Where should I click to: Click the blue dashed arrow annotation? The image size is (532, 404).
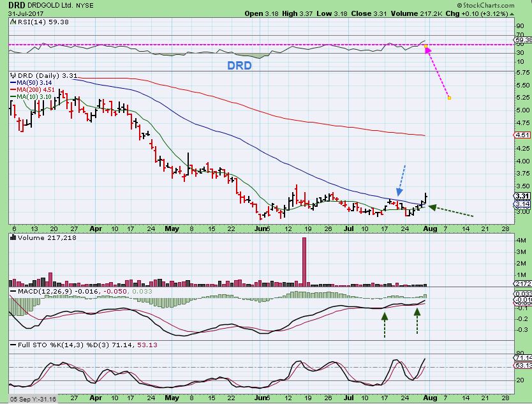click(x=401, y=180)
